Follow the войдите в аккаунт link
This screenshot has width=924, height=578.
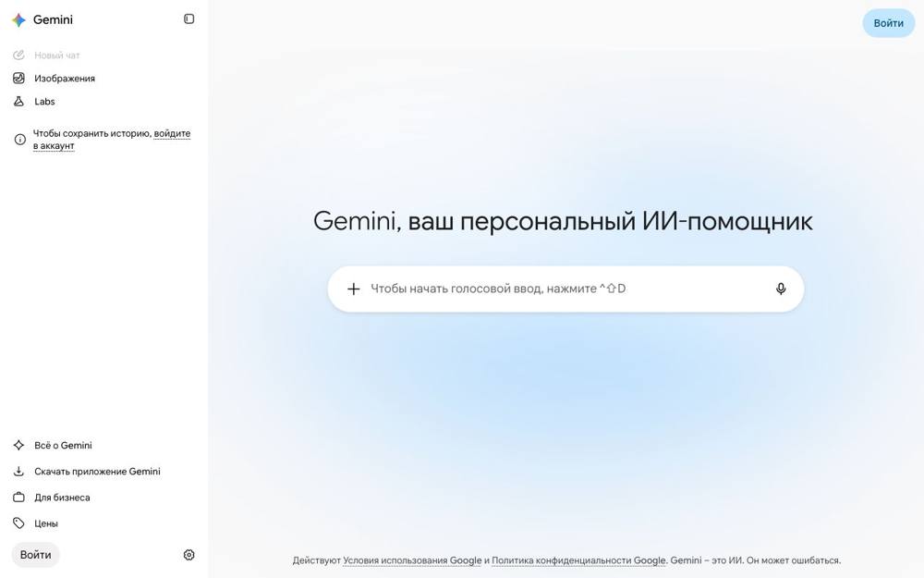(172, 134)
